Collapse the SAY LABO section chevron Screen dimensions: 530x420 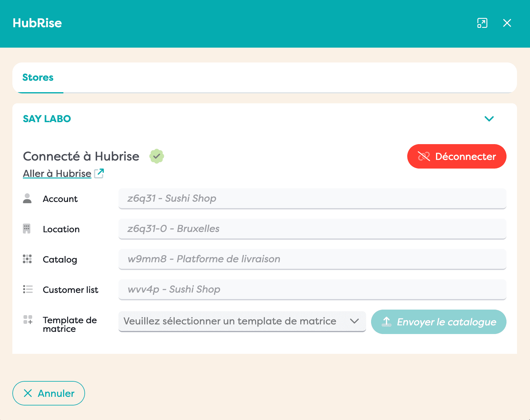point(489,119)
